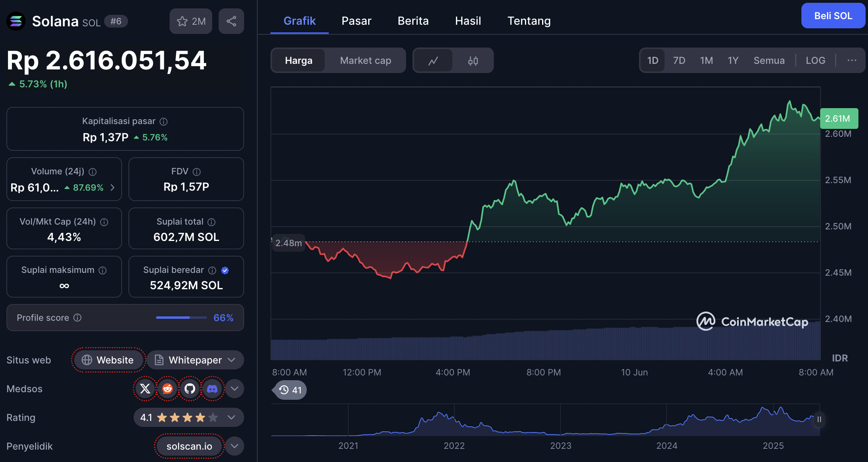This screenshot has width=868, height=462.
Task: Open Profile score info icon
Action: click(77, 318)
